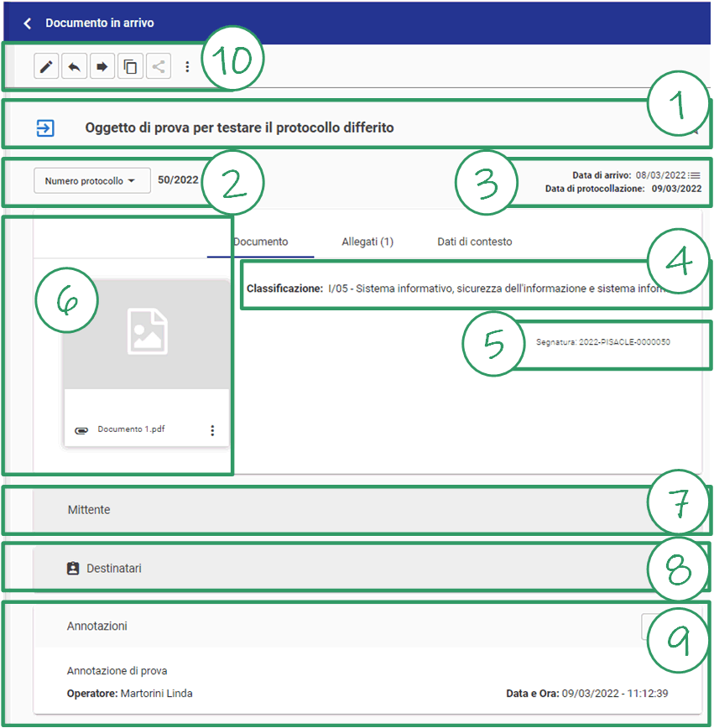Click the reply arrow toolbar icon
This screenshot has width=714, height=728.
75,67
